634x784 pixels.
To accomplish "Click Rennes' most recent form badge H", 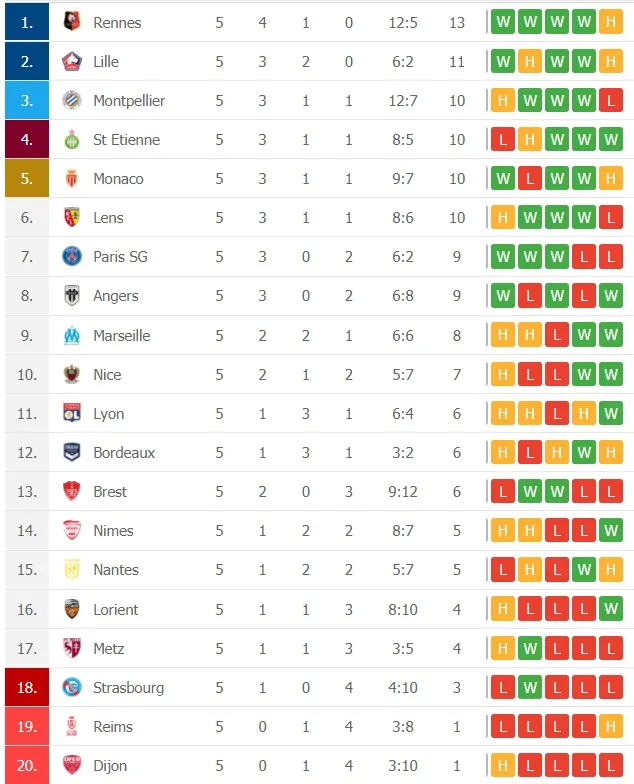I will pos(611,22).
